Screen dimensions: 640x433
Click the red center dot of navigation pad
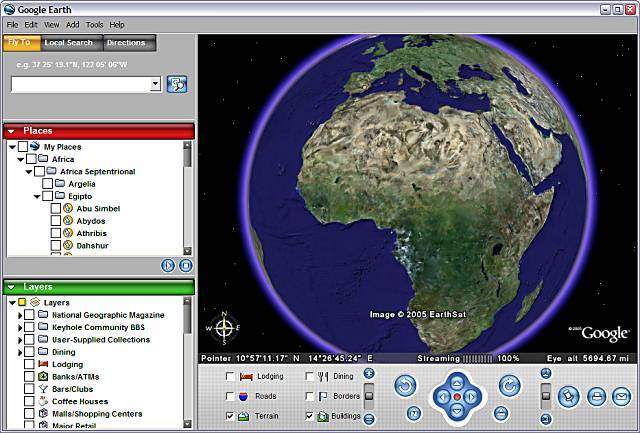click(457, 397)
